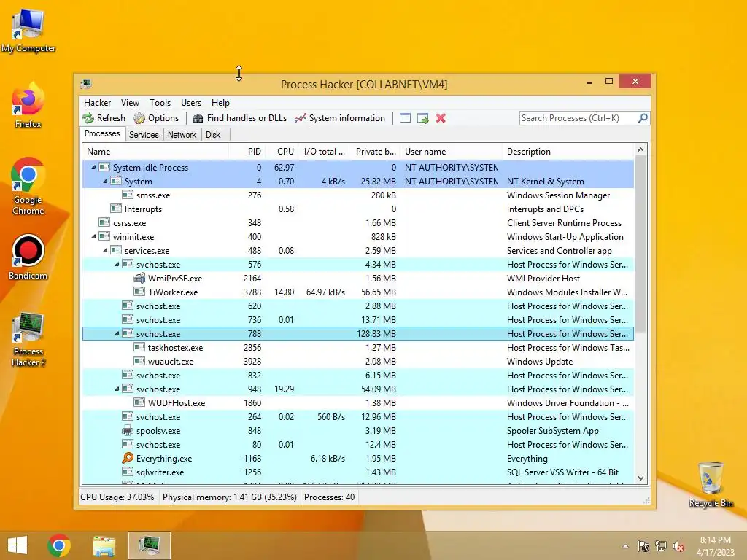Image resolution: width=747 pixels, height=560 pixels.
Task: Sort by the Name column header
Action: coord(155,152)
